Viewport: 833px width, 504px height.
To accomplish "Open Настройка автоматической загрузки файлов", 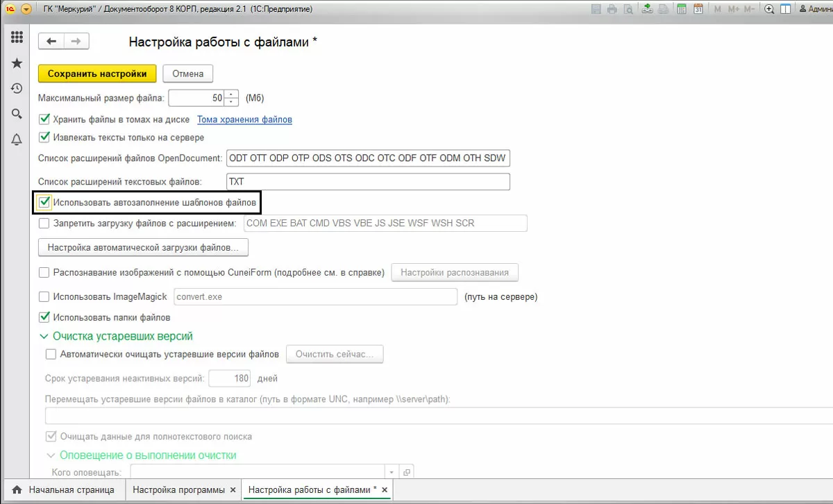I will coord(143,247).
